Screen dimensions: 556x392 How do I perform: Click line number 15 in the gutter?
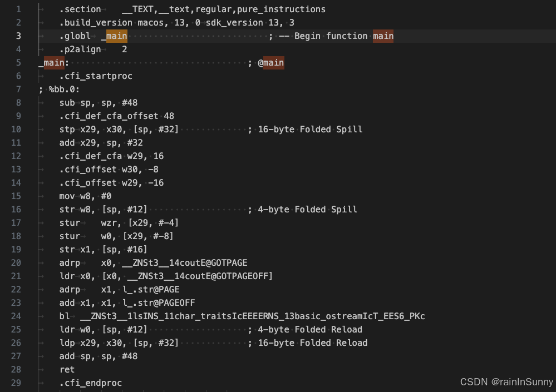coord(16,196)
